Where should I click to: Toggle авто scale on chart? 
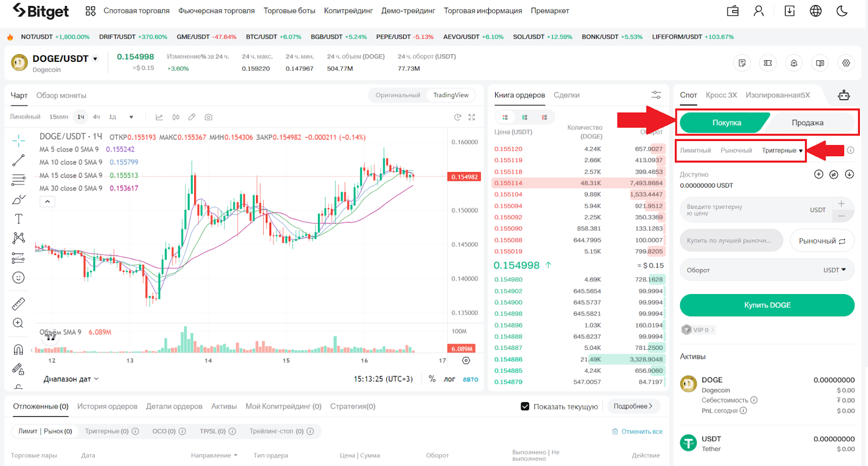tap(470, 379)
